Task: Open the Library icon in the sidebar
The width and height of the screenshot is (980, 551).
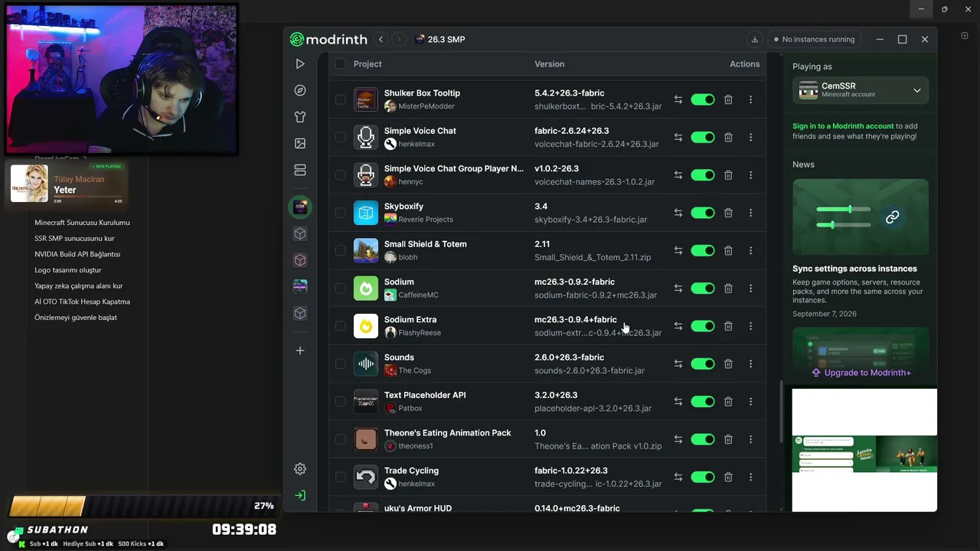Action: (300, 170)
